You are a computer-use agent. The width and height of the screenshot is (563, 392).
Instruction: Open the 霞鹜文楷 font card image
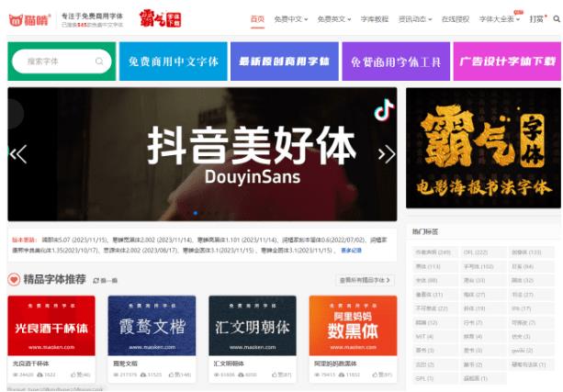tap(152, 326)
